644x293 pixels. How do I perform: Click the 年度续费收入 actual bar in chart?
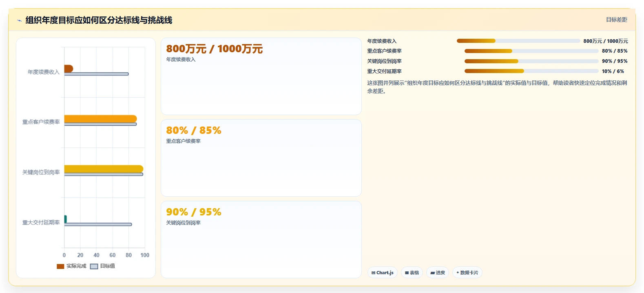click(69, 69)
